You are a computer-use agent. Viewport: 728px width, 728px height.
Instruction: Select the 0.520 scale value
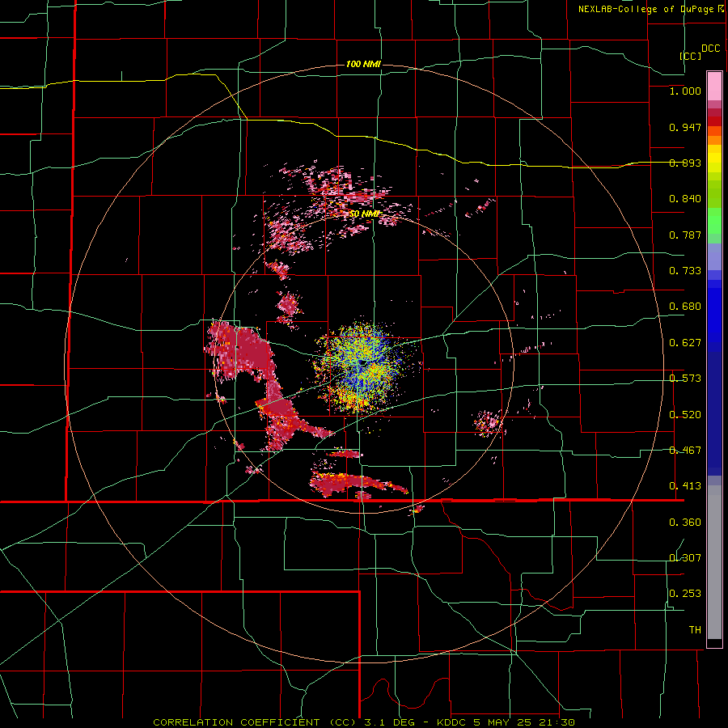685,415
